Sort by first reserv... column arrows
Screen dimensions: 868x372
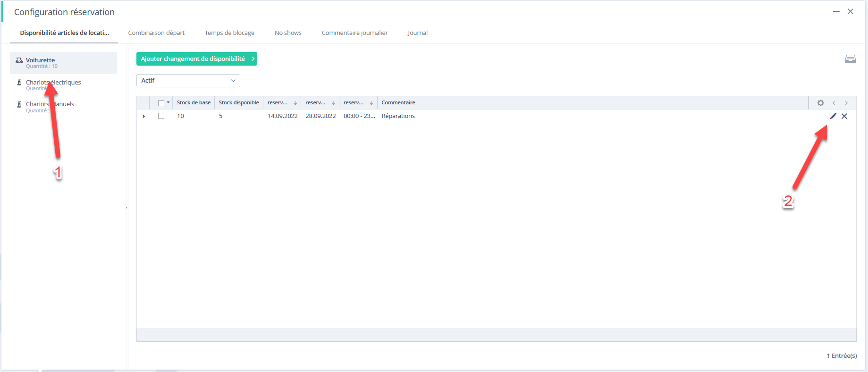click(x=295, y=103)
